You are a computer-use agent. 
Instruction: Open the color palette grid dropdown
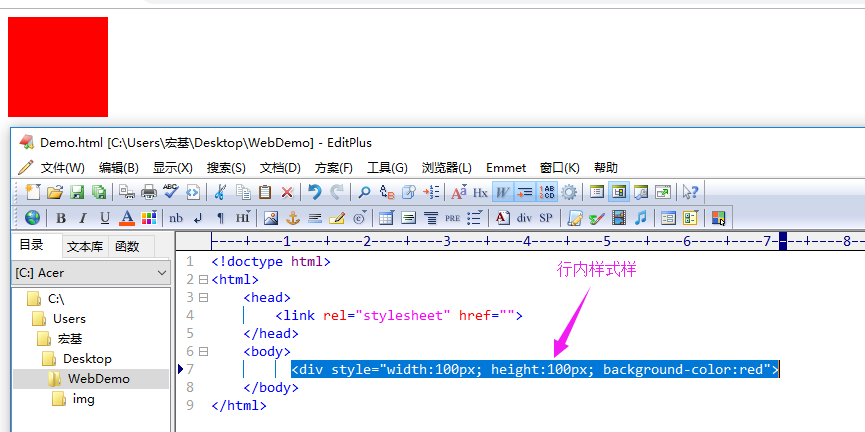coord(149,218)
